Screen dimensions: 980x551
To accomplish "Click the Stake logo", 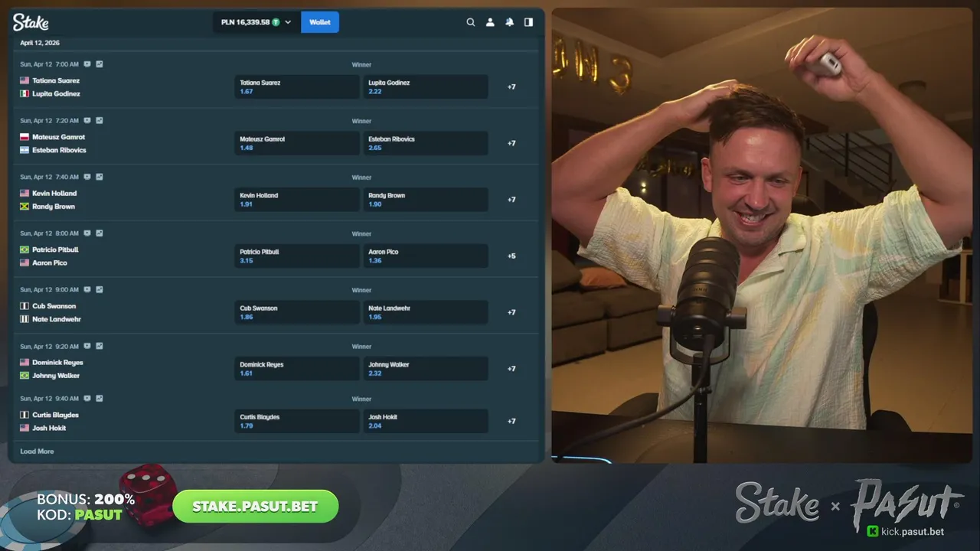I will 31,22.
